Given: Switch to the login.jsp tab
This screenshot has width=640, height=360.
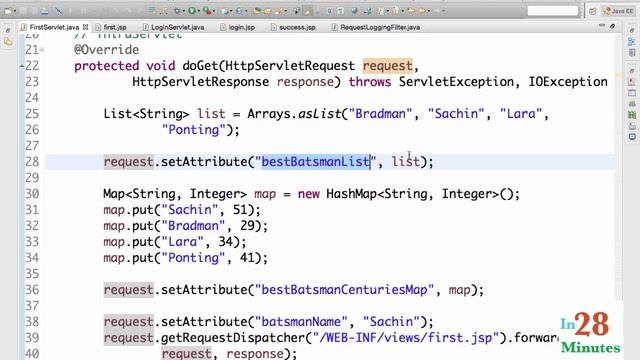Looking at the screenshot, I should click(238, 27).
